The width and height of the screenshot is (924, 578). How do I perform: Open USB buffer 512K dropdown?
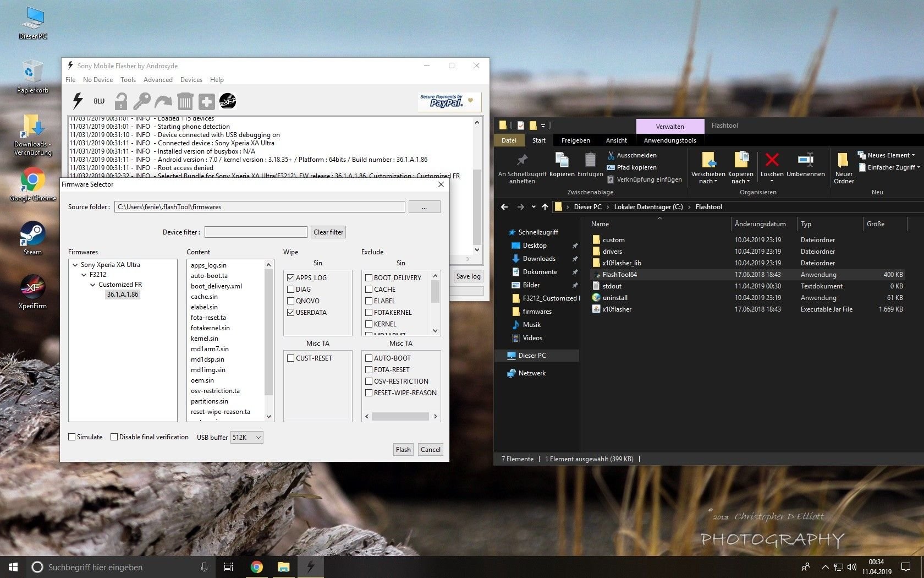click(x=246, y=437)
